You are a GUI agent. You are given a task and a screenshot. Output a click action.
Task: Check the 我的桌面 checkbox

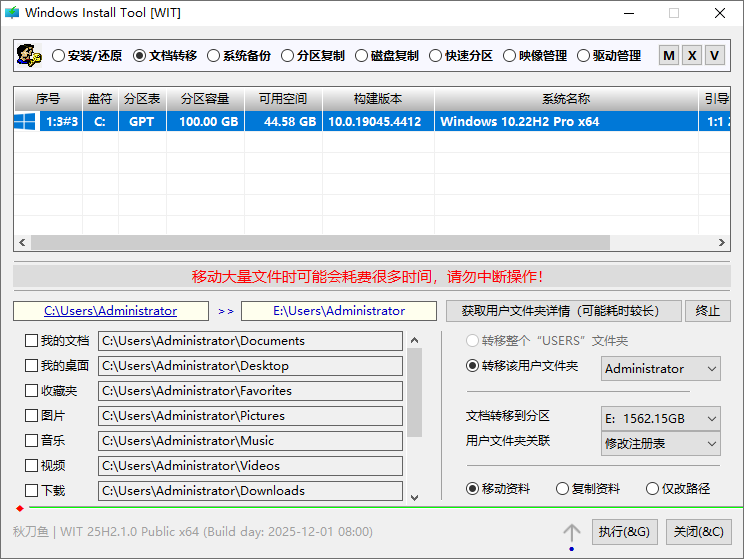31,365
